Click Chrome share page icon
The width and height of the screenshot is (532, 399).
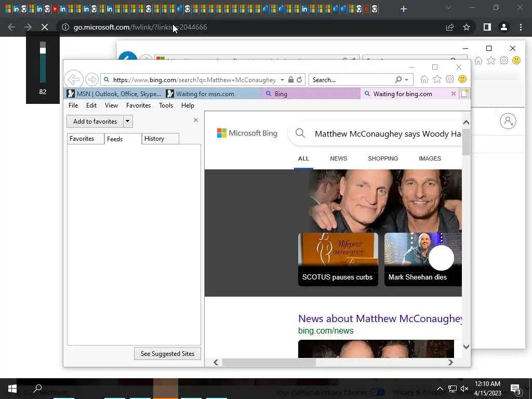(x=450, y=27)
